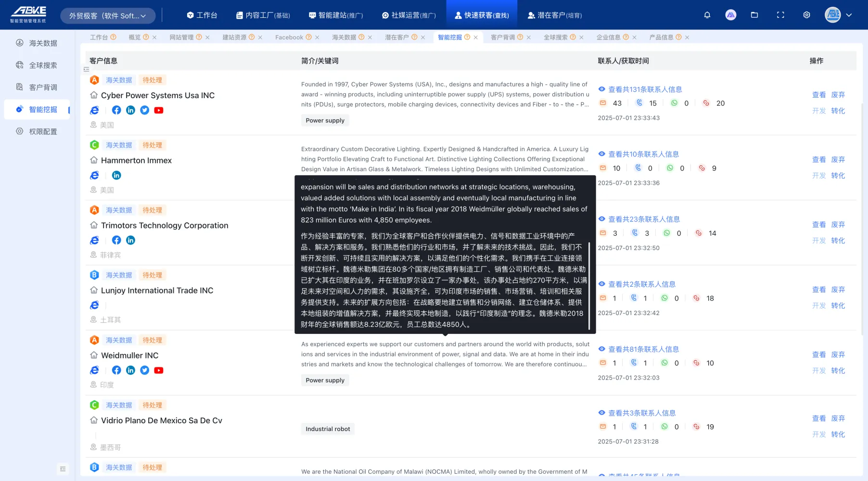This screenshot has width=868, height=481.
Task: Close the 产品信息 tab
Action: coord(687,38)
